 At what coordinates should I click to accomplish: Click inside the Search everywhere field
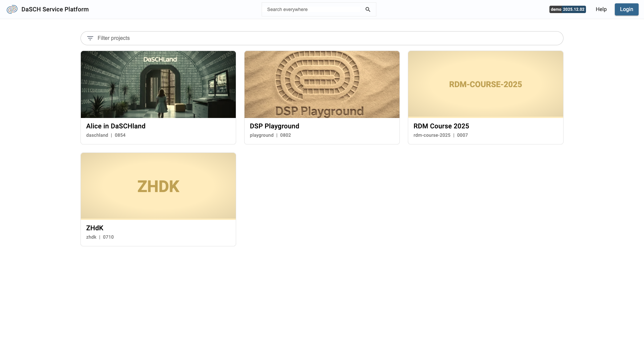(312, 9)
